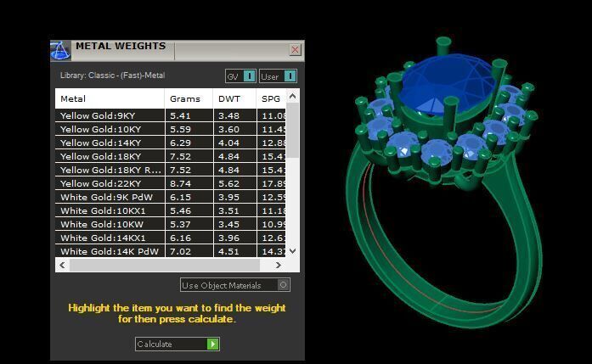
Task: Click the 8.74 grams value
Action: point(180,184)
